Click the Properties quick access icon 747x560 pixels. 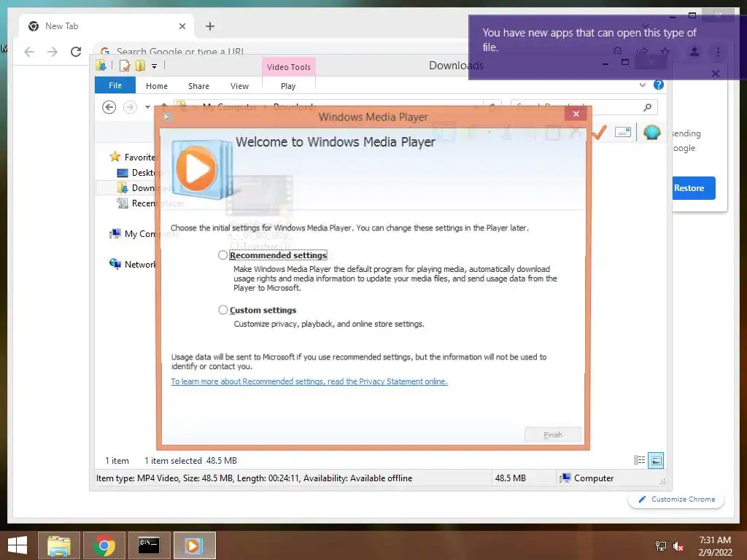tap(124, 66)
